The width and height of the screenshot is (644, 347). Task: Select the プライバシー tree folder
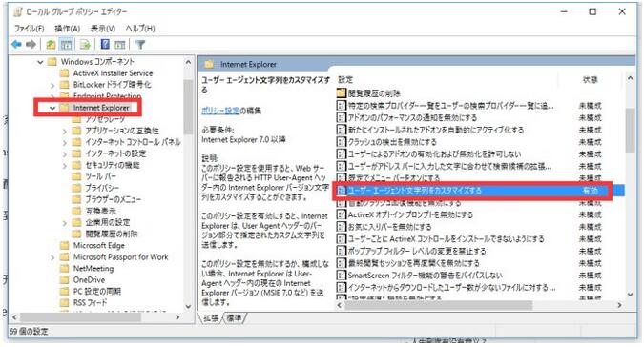pos(102,188)
